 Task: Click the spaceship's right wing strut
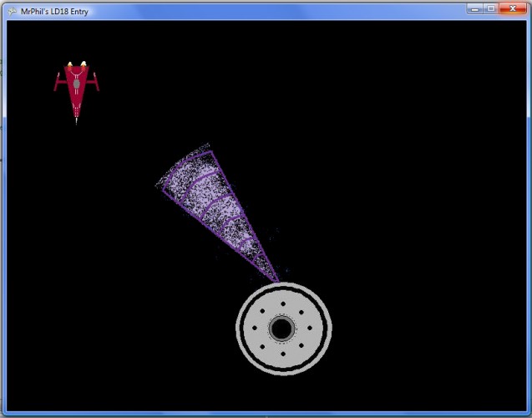tap(94, 82)
